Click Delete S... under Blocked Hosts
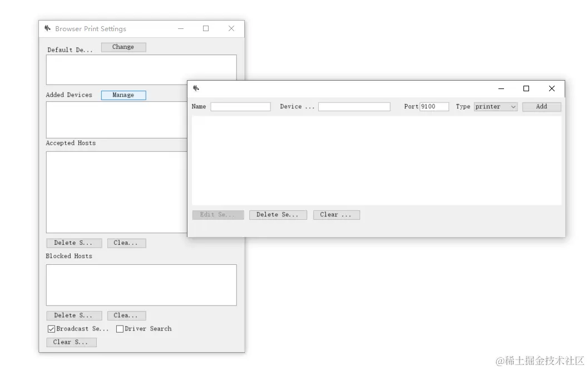The image size is (588, 370). point(74,315)
